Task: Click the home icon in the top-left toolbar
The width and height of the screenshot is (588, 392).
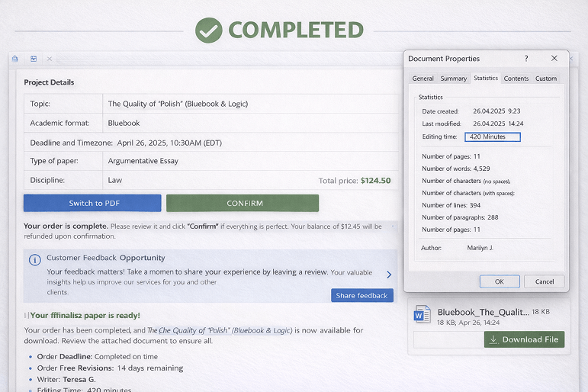Action: coord(15,59)
